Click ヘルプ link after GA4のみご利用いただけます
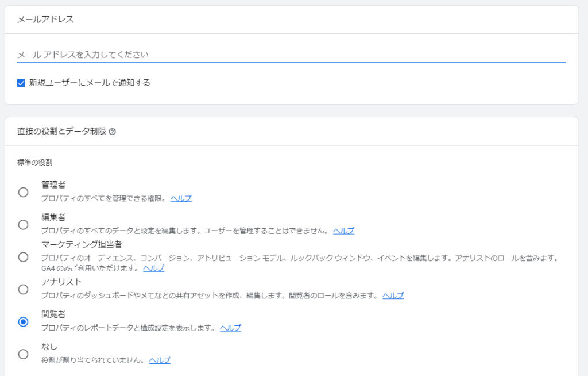Image resolution: width=588 pixels, height=376 pixels. tap(153, 268)
